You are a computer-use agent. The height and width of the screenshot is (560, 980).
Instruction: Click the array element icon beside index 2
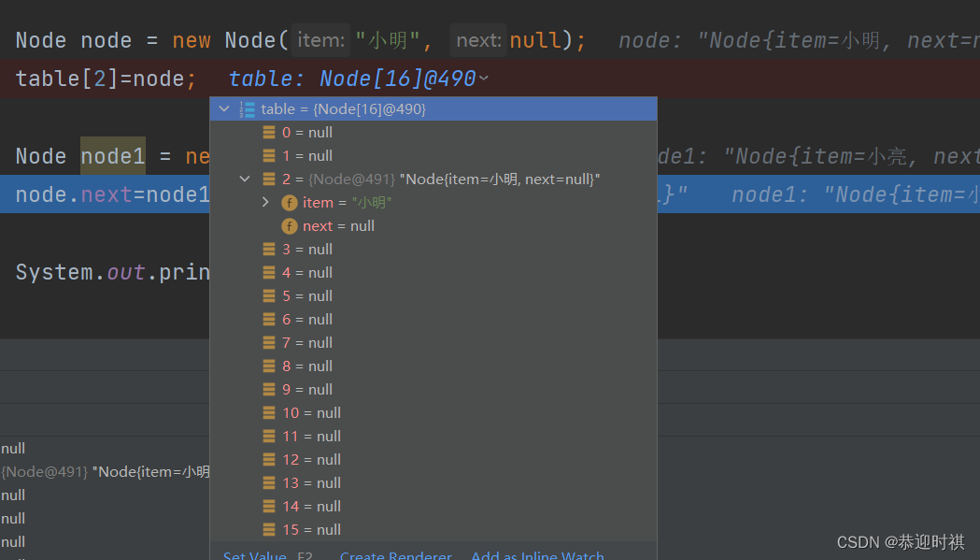[x=268, y=179]
